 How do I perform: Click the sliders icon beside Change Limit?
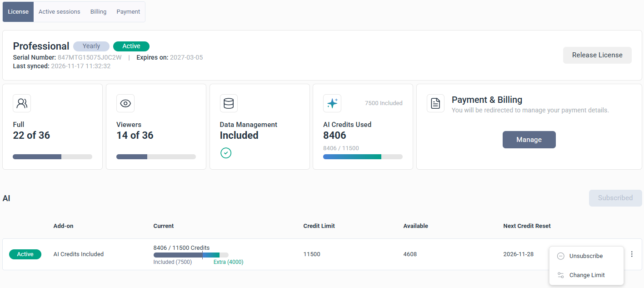(561, 275)
